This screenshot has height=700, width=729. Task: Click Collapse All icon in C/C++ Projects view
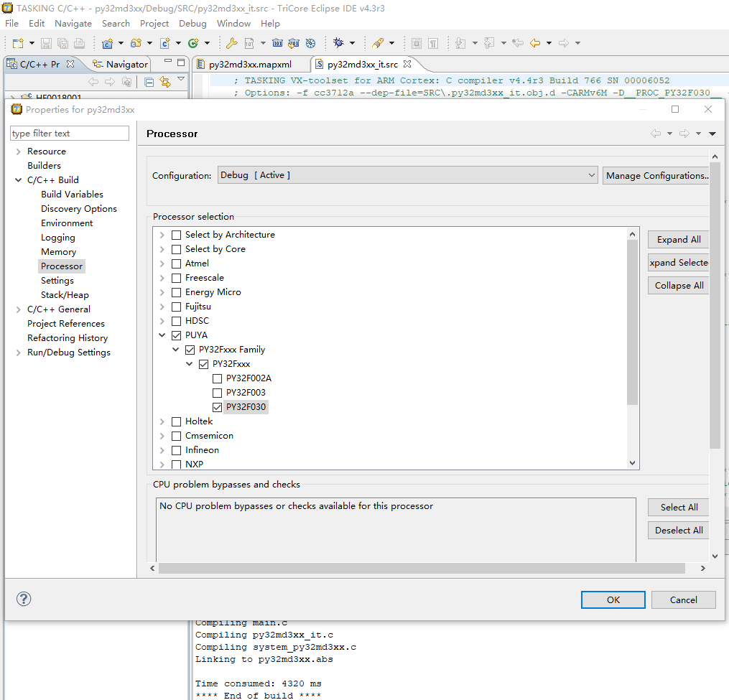point(149,83)
